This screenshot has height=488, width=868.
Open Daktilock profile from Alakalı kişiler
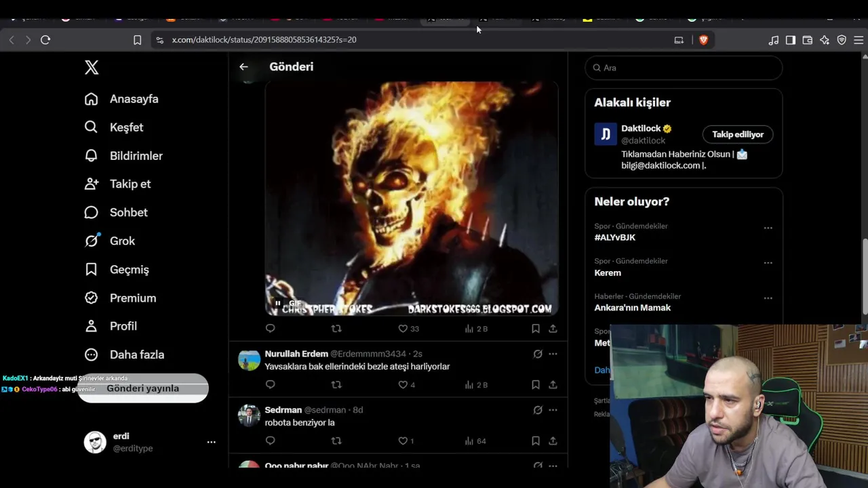pos(641,128)
